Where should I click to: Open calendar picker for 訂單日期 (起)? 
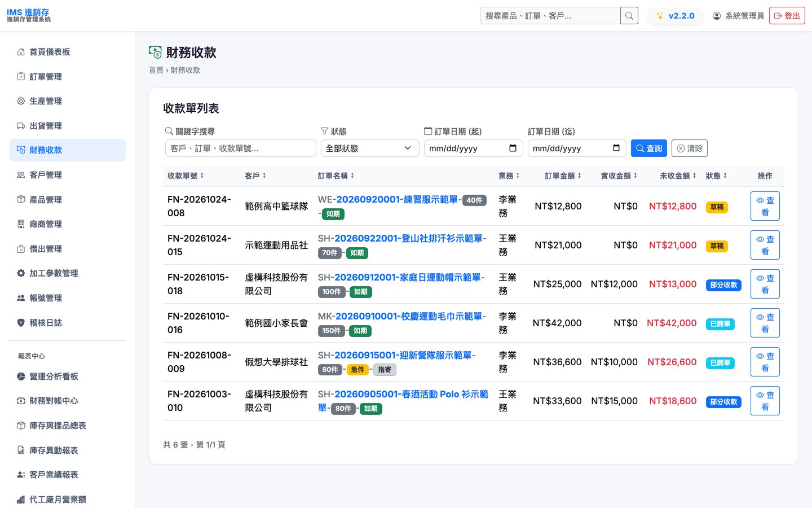513,148
